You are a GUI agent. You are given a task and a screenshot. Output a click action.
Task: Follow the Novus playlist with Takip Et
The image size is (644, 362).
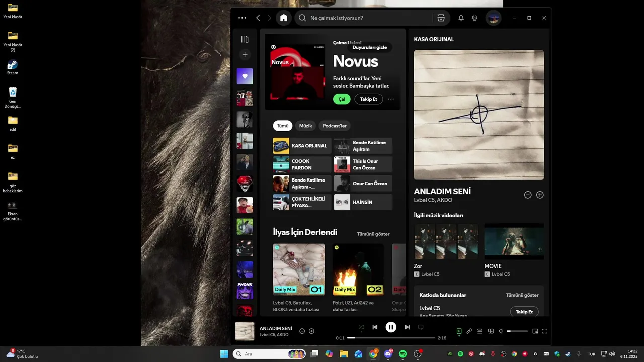(x=369, y=99)
